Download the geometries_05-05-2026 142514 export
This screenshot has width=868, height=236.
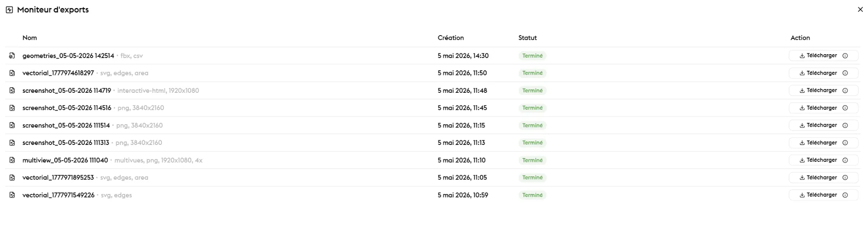818,56
